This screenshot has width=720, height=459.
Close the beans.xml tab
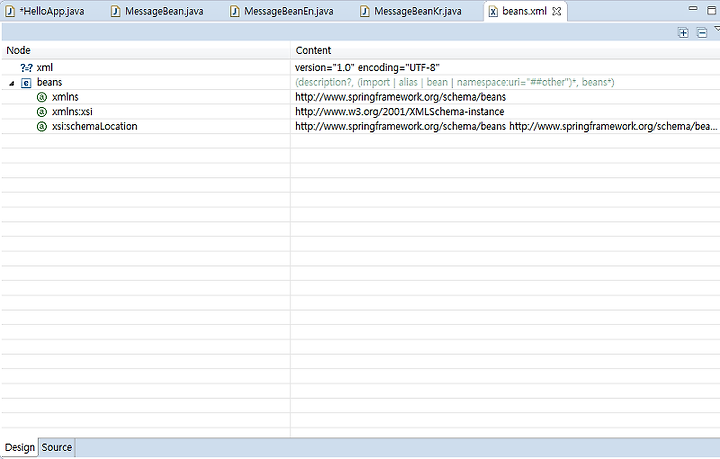point(557,11)
